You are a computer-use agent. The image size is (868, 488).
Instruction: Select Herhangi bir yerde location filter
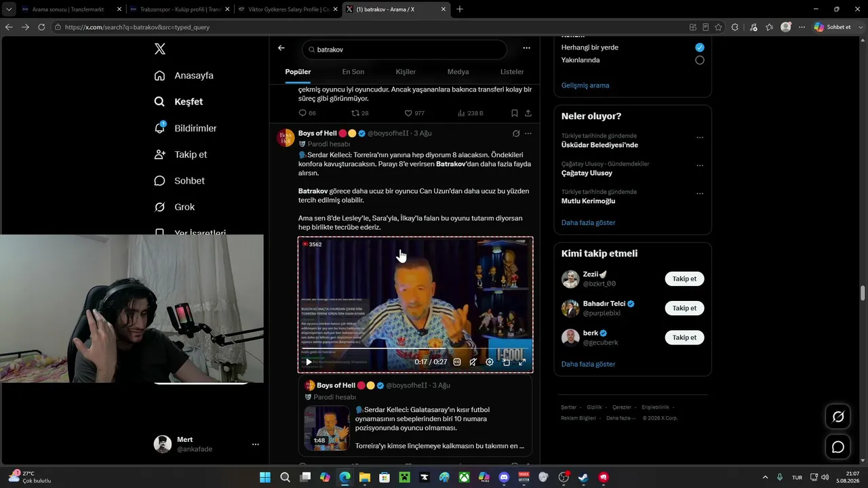click(700, 47)
